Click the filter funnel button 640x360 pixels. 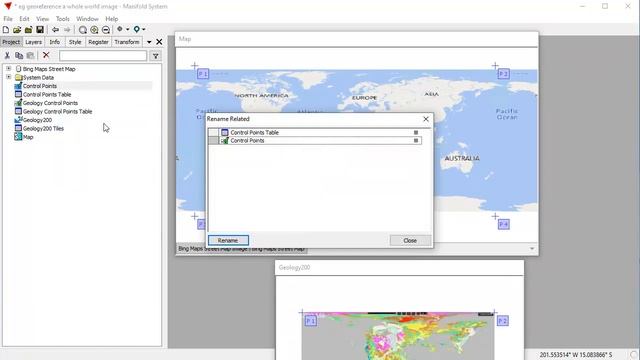point(156,56)
